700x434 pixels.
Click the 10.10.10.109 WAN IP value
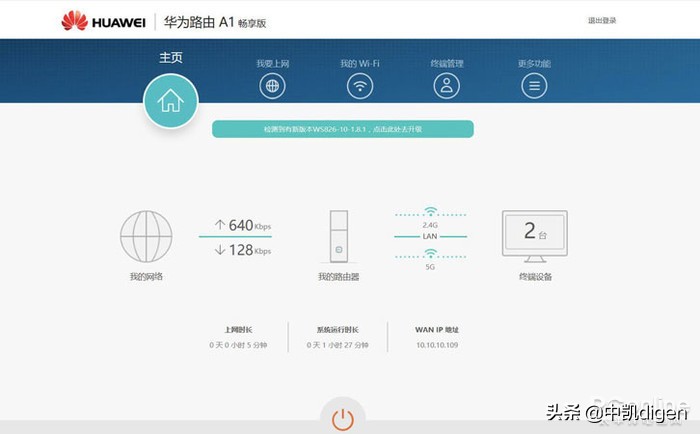click(x=437, y=345)
